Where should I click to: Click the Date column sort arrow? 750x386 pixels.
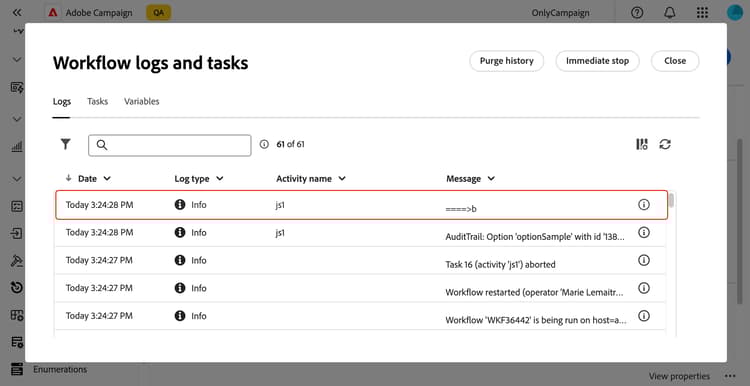pos(68,178)
